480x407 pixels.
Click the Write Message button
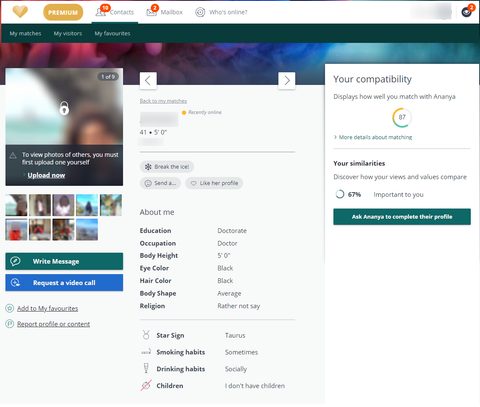pyautogui.click(x=64, y=261)
